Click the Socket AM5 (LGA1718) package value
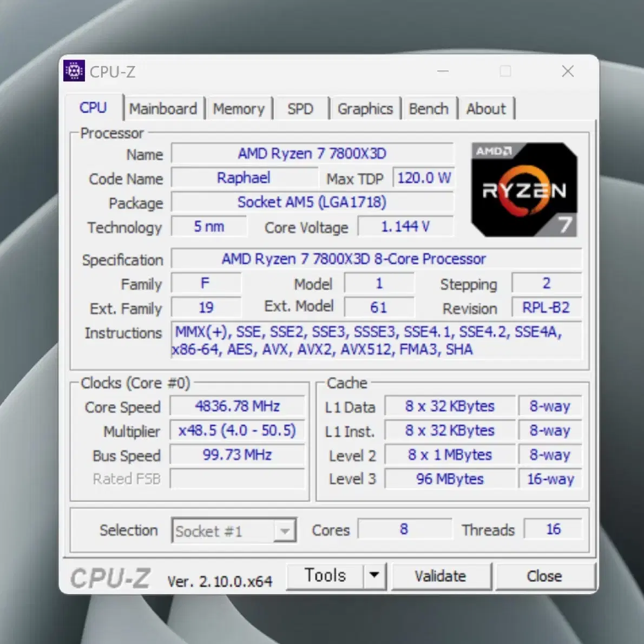This screenshot has width=644, height=644. 313,202
